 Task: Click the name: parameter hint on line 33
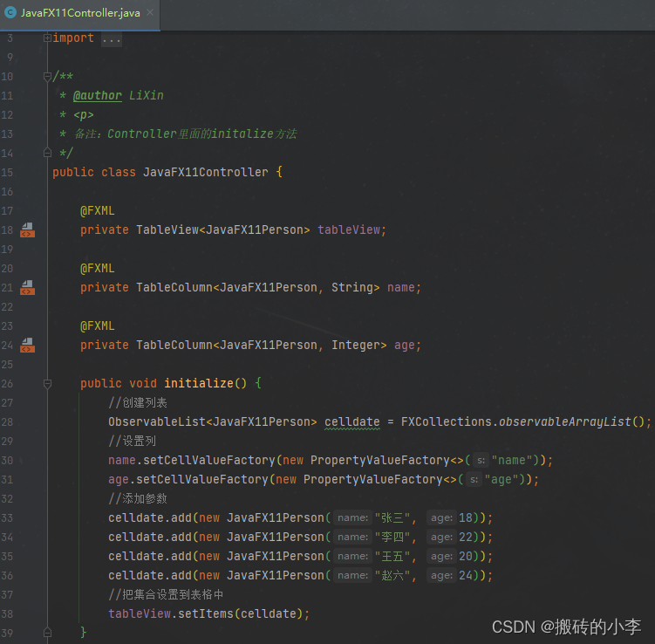point(353,518)
